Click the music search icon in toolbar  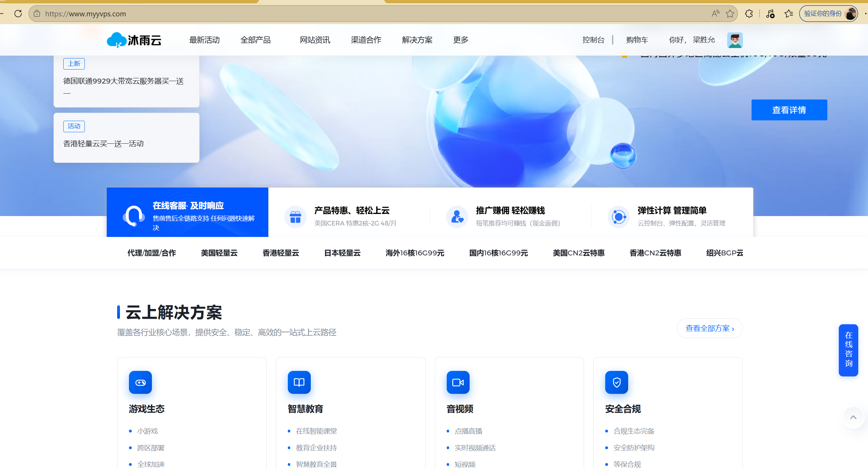pos(770,14)
